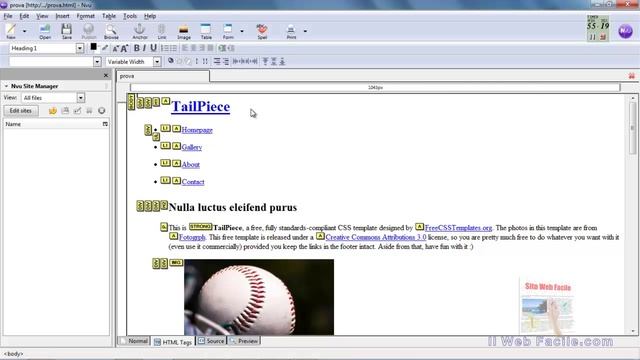
Task: Toggle the numbered list button
Action: click(164, 48)
